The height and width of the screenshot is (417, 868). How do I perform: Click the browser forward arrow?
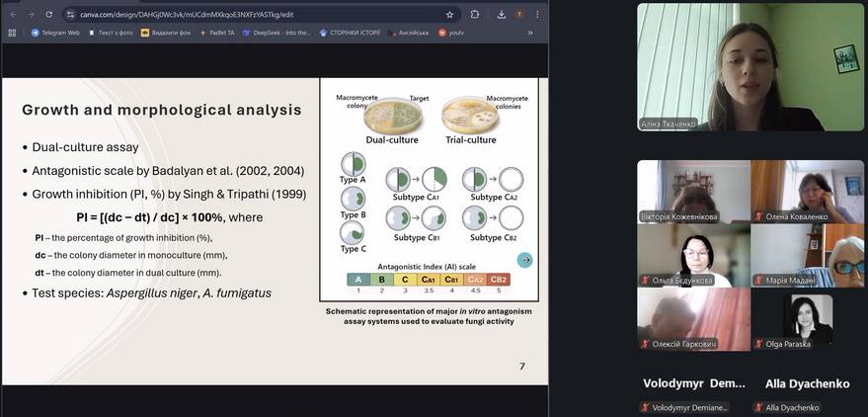click(31, 15)
